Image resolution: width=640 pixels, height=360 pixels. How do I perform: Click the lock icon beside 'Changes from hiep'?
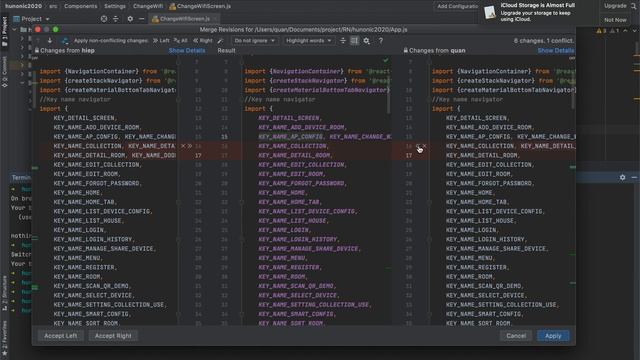37,51
